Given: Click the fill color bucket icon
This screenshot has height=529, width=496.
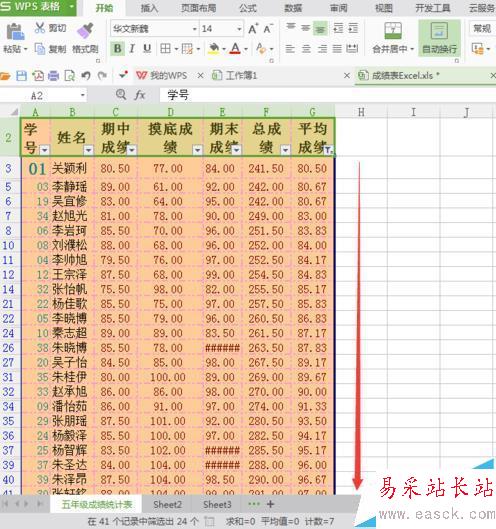Looking at the screenshot, I should pyautogui.click(x=213, y=49).
